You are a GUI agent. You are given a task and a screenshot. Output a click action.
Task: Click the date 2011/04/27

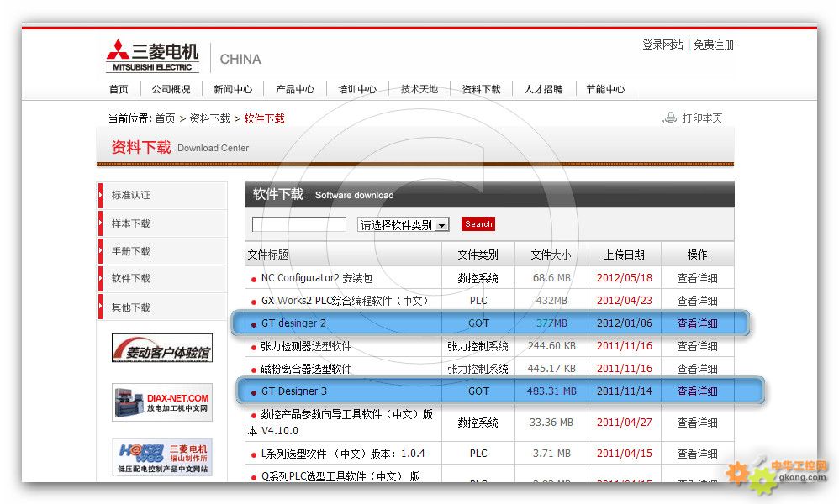625,423
